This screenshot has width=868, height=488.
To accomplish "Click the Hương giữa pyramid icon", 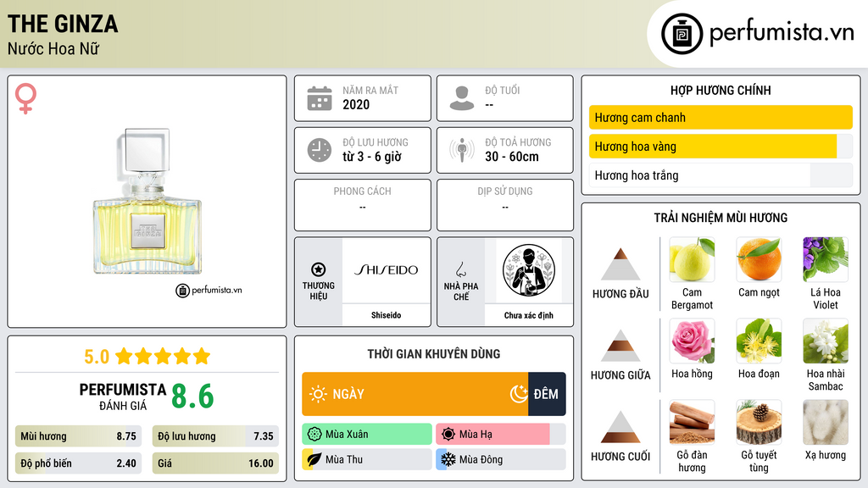I will coord(620,346).
